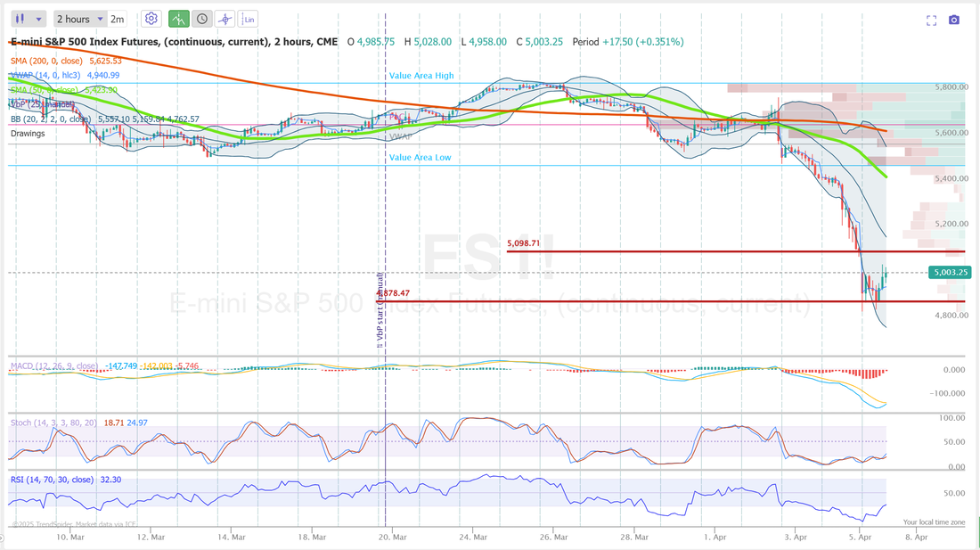The image size is (980, 550).
Task: Open chart settings gear icon
Action: click(x=151, y=19)
